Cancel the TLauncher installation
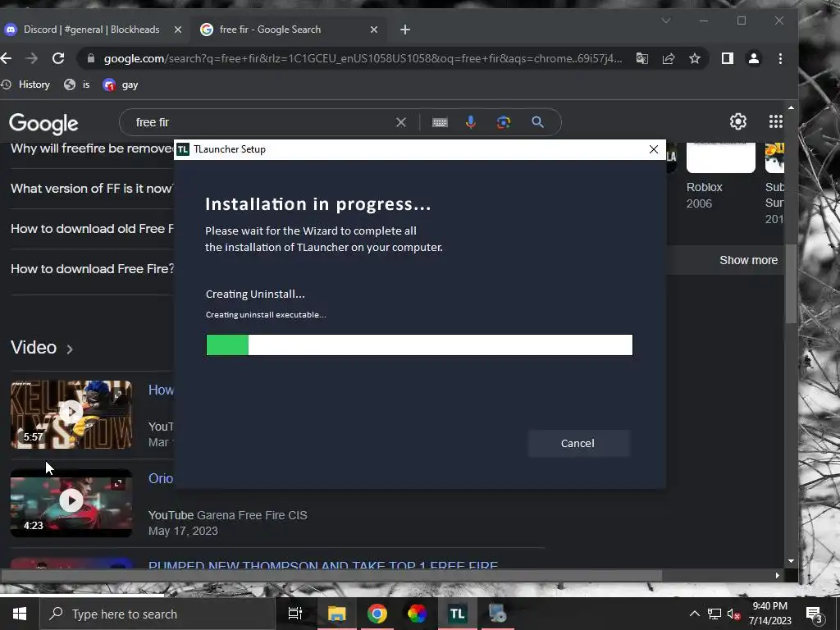Image resolution: width=840 pixels, height=630 pixels. (578, 443)
